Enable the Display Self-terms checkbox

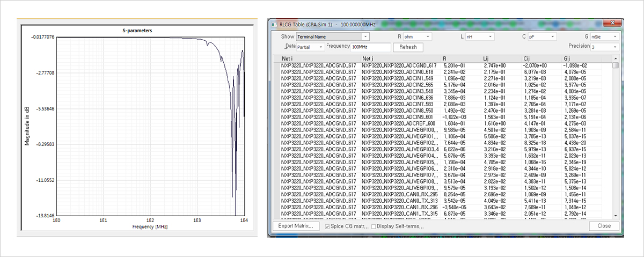tap(373, 226)
